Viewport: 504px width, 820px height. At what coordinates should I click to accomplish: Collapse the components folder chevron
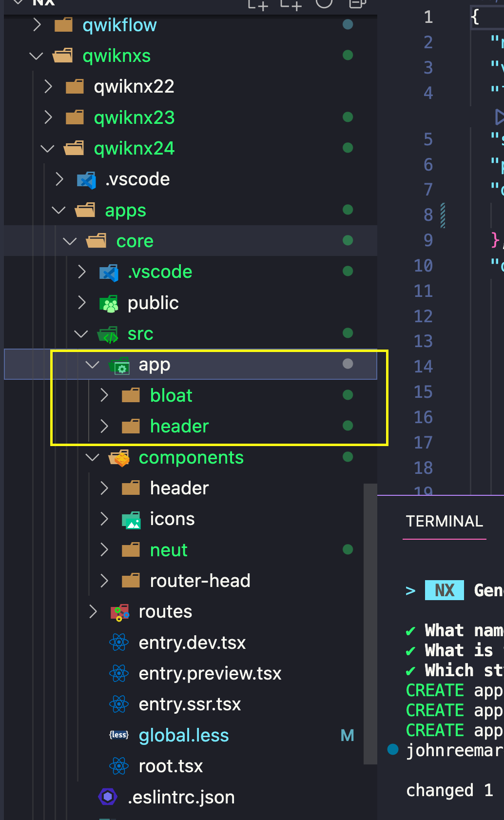pyautogui.click(x=92, y=458)
